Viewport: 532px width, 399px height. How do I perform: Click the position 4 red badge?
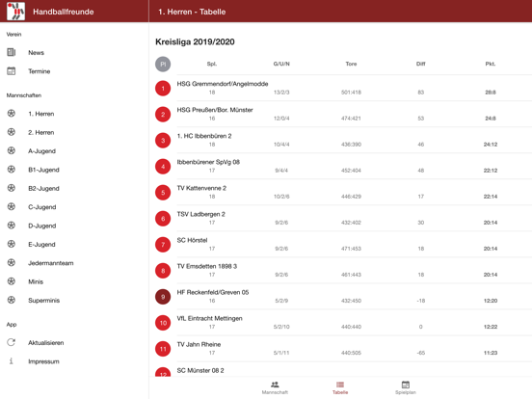[x=163, y=167]
